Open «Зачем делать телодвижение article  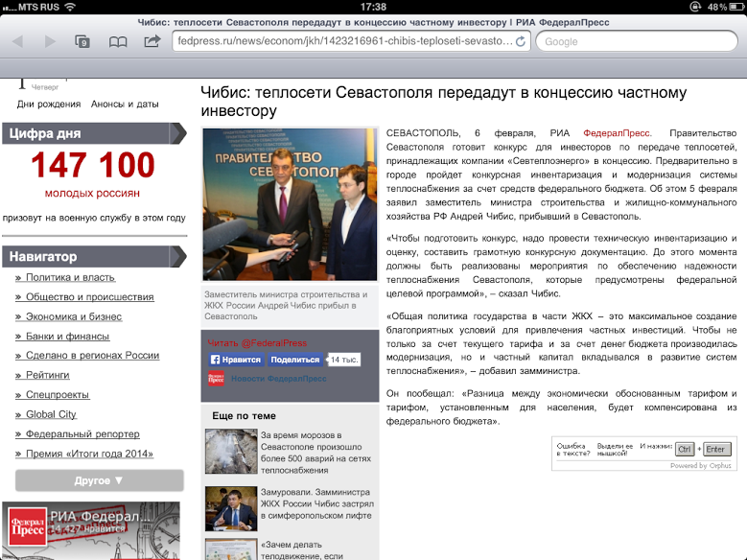[x=302, y=550]
